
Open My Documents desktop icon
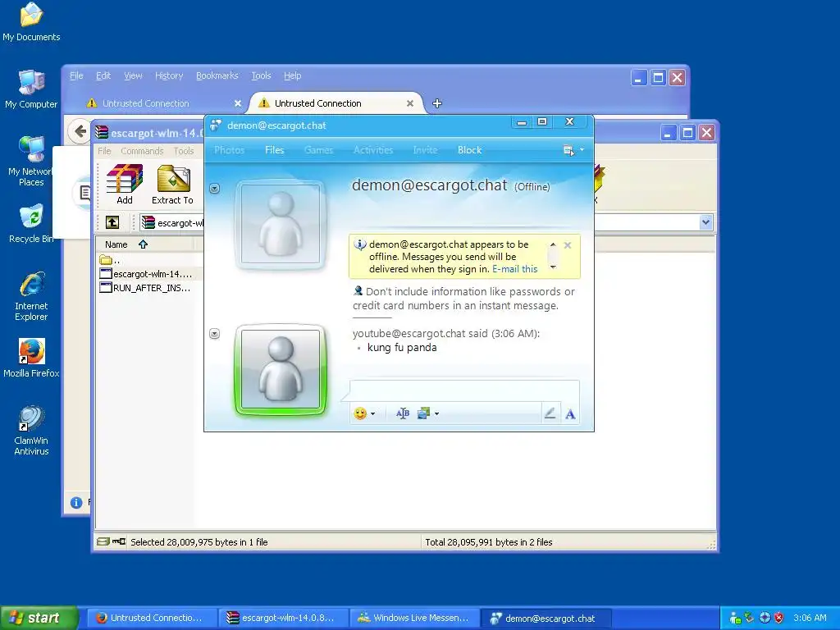point(31,22)
